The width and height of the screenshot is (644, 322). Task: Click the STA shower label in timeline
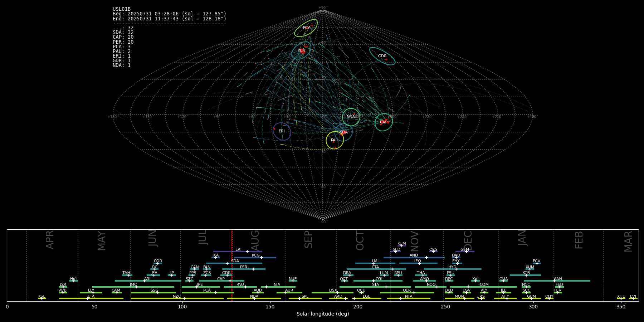click(x=375, y=285)
